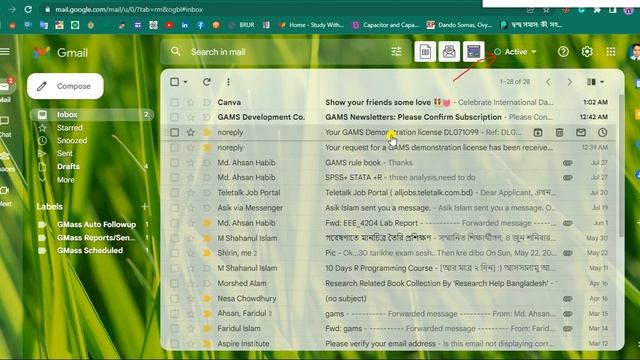
Task: Click the GMass spreadsheet icon button
Action: (x=425, y=51)
